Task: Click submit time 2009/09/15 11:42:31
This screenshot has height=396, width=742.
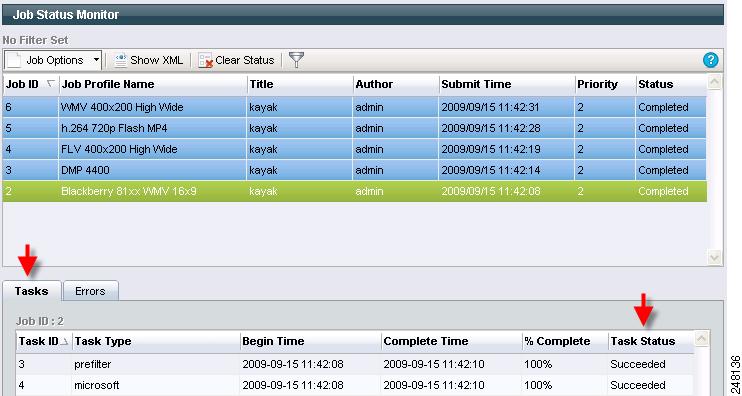Action: pyautogui.click(x=490, y=107)
